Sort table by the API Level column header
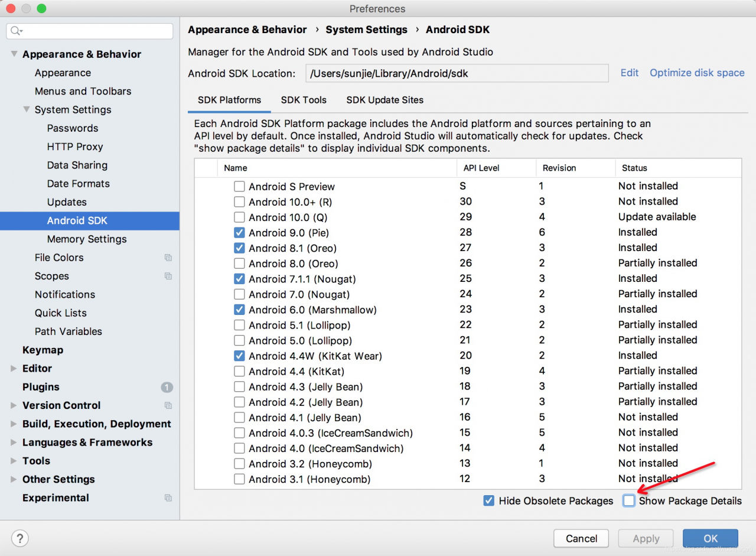This screenshot has height=556, width=756. tap(496, 168)
